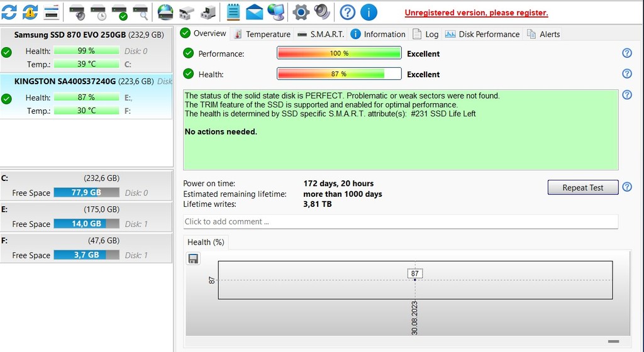This screenshot has width=644, height=352.
Task: Click help icon next to Repeat Test
Action: (627, 187)
